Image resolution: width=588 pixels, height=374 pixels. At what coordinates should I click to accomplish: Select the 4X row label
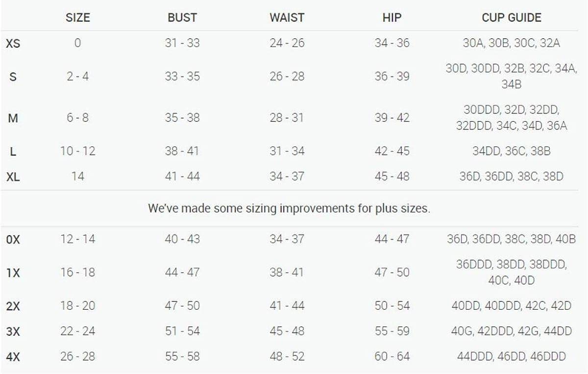pos(13,357)
